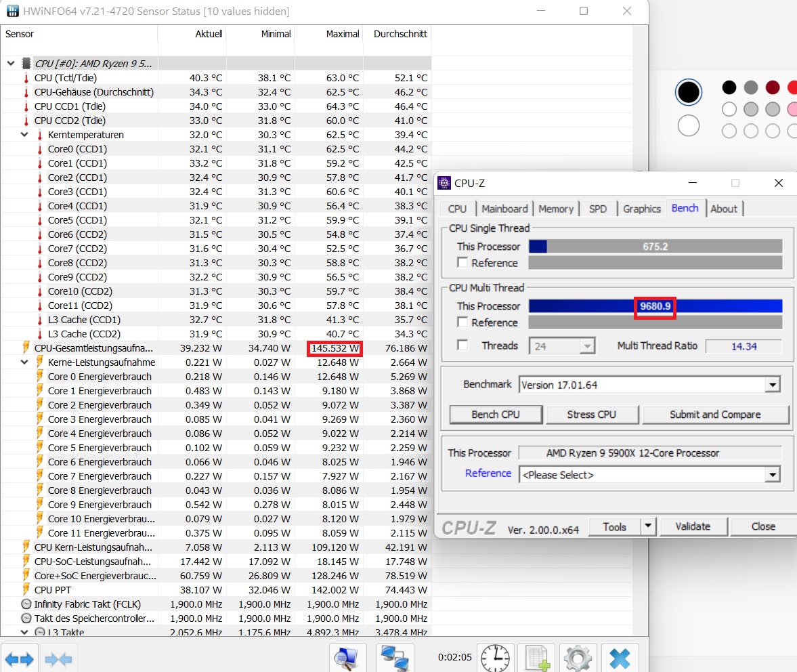The width and height of the screenshot is (797, 672).
Task: Click the lightning icon next to Kerne-Leistungsaufnahme
Action: [40, 362]
